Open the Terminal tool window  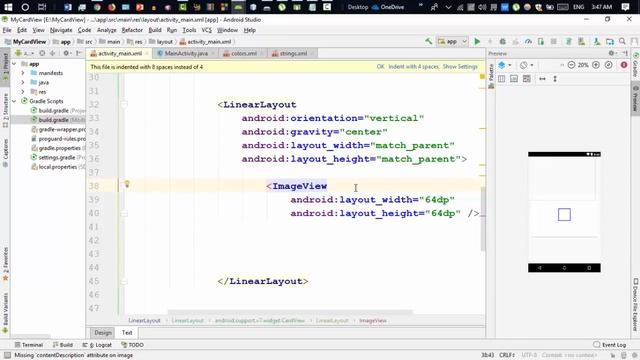tap(29, 345)
